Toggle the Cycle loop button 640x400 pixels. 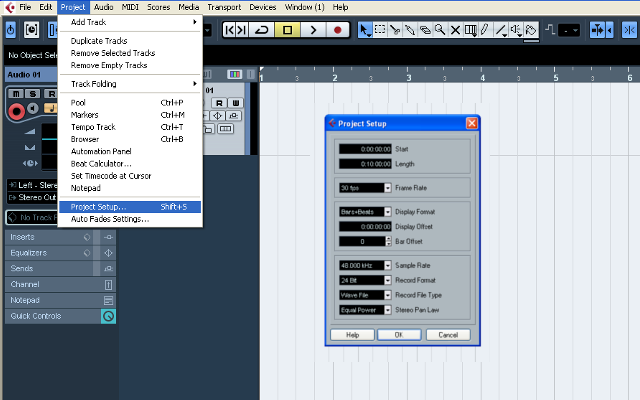click(x=262, y=30)
